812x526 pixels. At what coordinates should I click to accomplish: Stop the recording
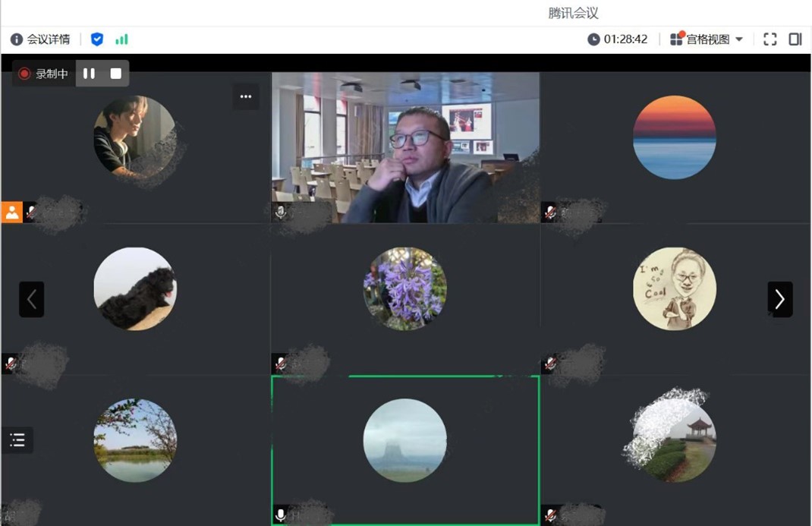click(x=116, y=74)
